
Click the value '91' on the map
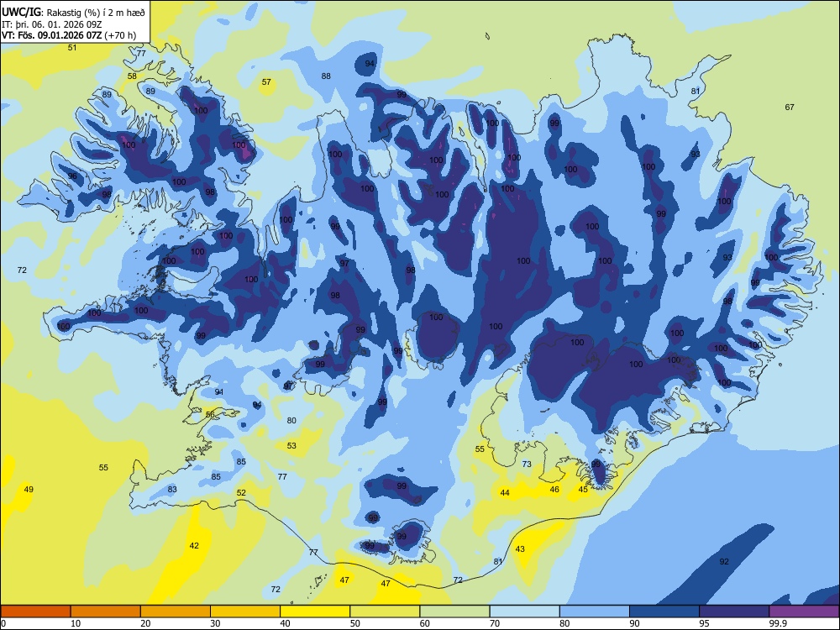(x=219, y=392)
